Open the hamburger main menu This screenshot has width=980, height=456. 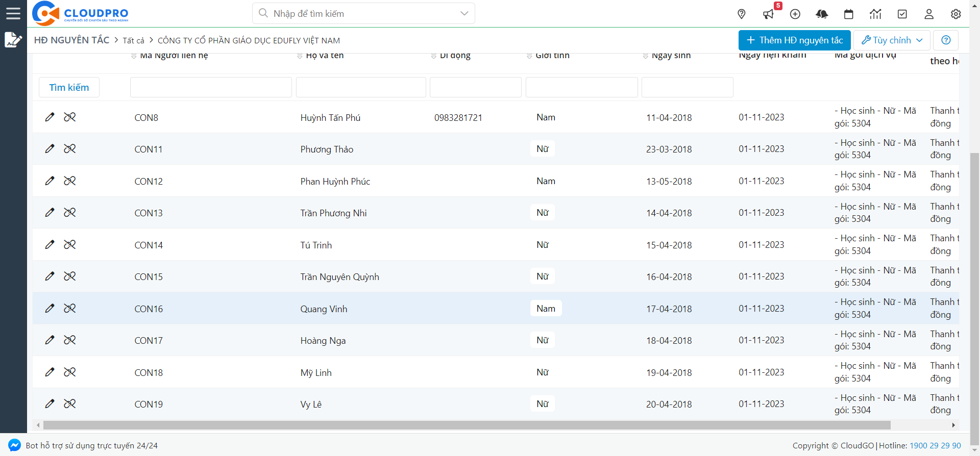click(x=13, y=13)
